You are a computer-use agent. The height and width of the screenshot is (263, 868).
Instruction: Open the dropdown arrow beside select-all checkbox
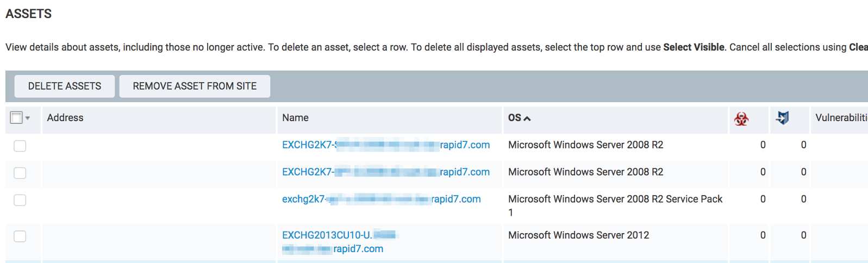pyautogui.click(x=28, y=118)
